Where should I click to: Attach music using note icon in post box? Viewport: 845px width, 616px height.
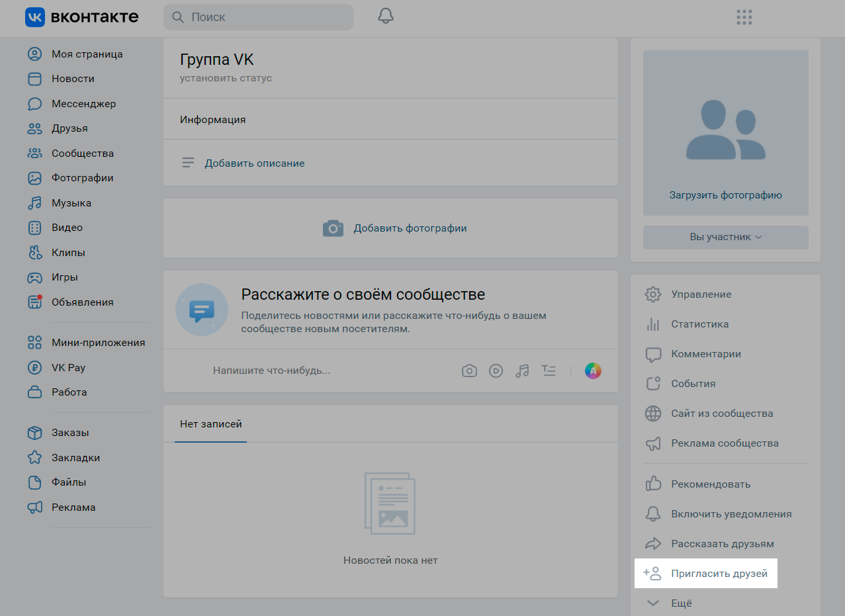522,371
